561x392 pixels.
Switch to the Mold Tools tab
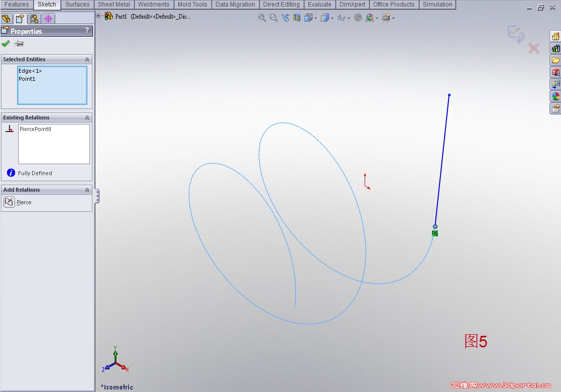coord(192,5)
